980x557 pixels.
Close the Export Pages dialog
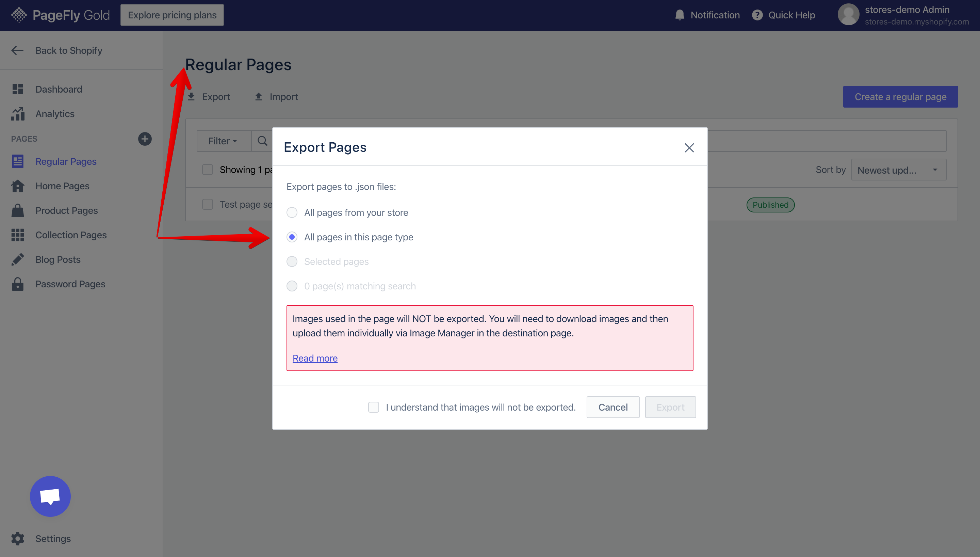[689, 148]
